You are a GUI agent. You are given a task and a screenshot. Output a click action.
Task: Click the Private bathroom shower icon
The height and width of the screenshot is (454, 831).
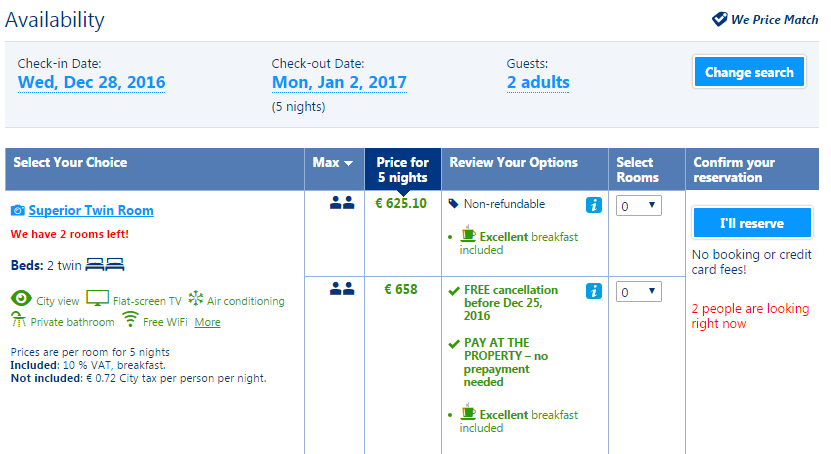(18, 320)
